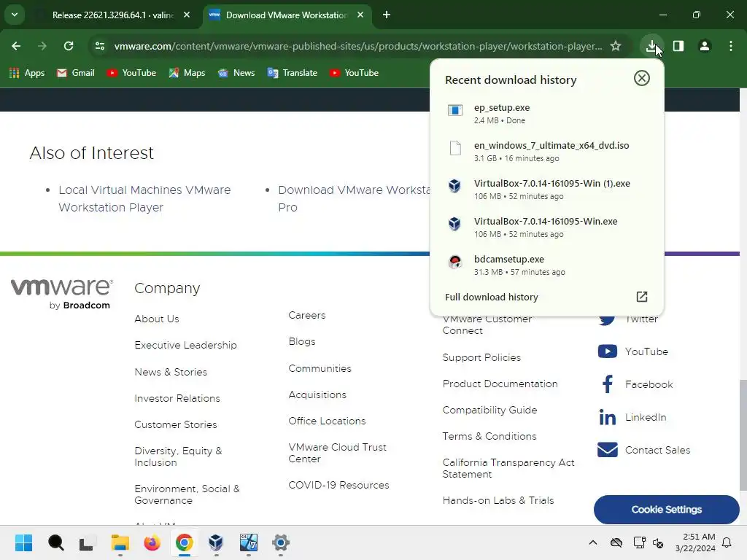747x560 pixels.
Task: Open the About Us footer link
Action: pos(157,319)
